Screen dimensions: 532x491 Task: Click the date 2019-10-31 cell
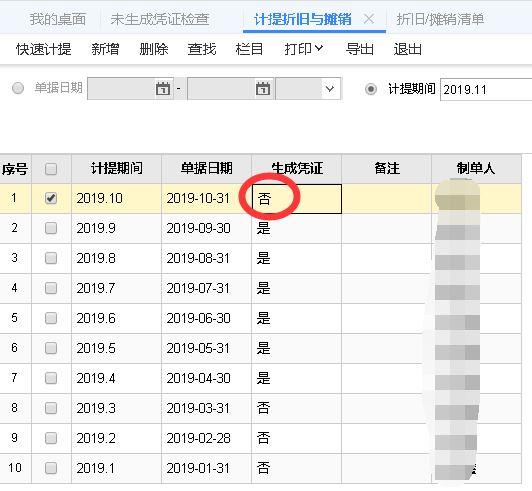tap(207, 199)
